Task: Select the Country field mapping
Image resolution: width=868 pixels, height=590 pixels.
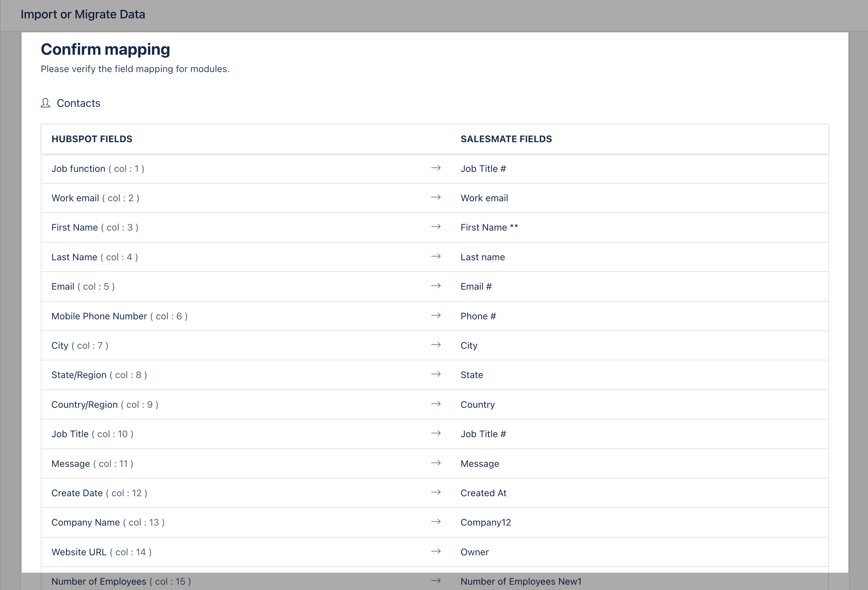Action: pyautogui.click(x=478, y=404)
